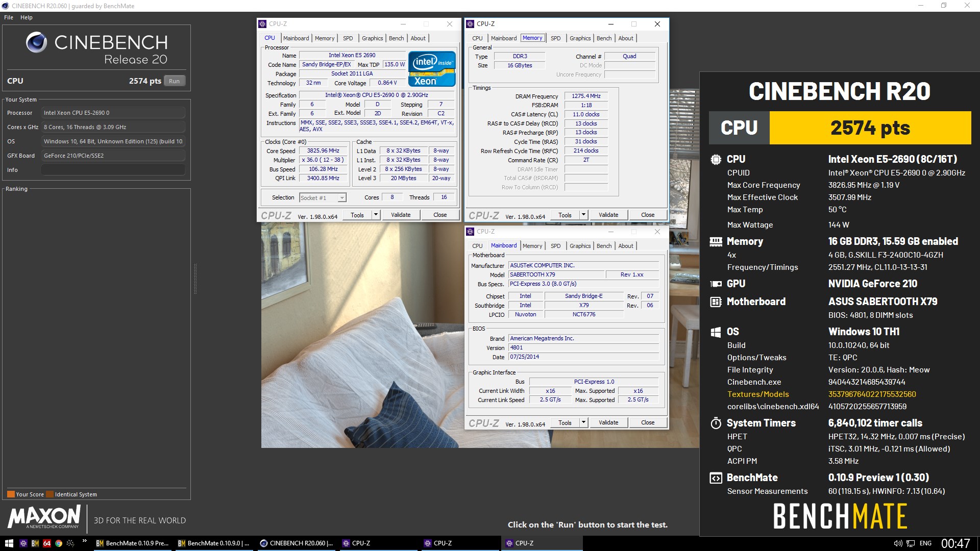Click the Cinebench sphere logo
The height and width of the screenshot is (551, 980).
tap(36, 42)
